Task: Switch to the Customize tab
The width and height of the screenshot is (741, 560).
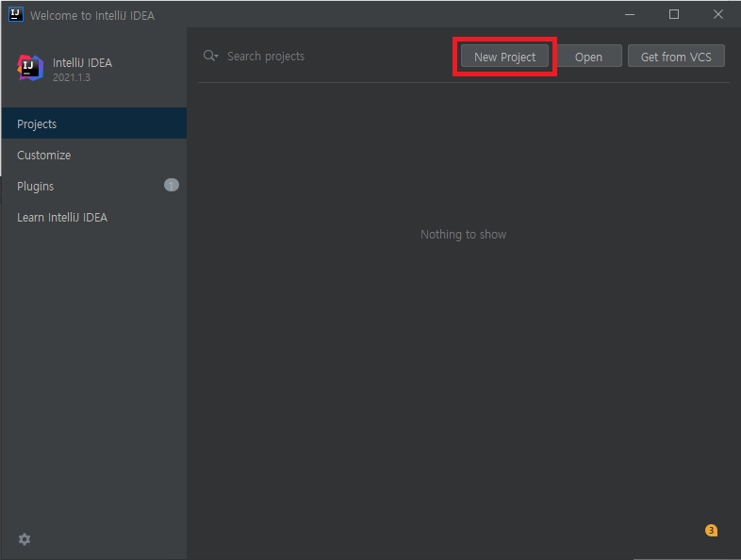Action: [94, 155]
